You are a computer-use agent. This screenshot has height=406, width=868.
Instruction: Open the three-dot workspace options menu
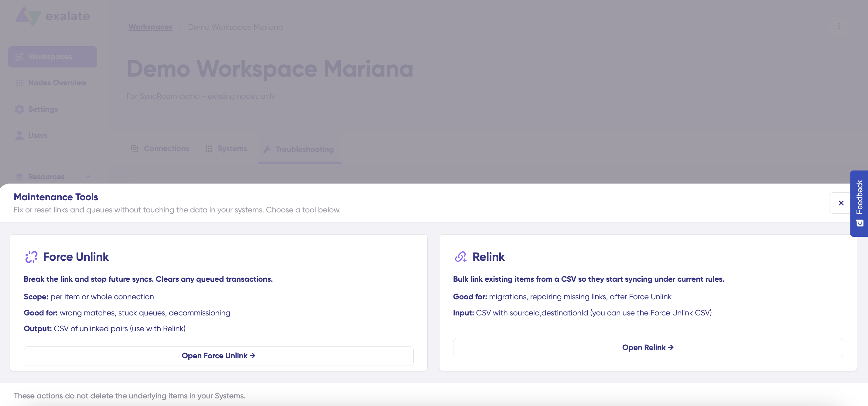pyautogui.click(x=839, y=26)
